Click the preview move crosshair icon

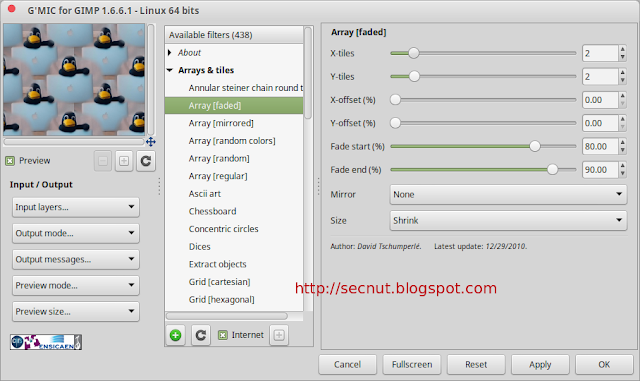coord(151,142)
